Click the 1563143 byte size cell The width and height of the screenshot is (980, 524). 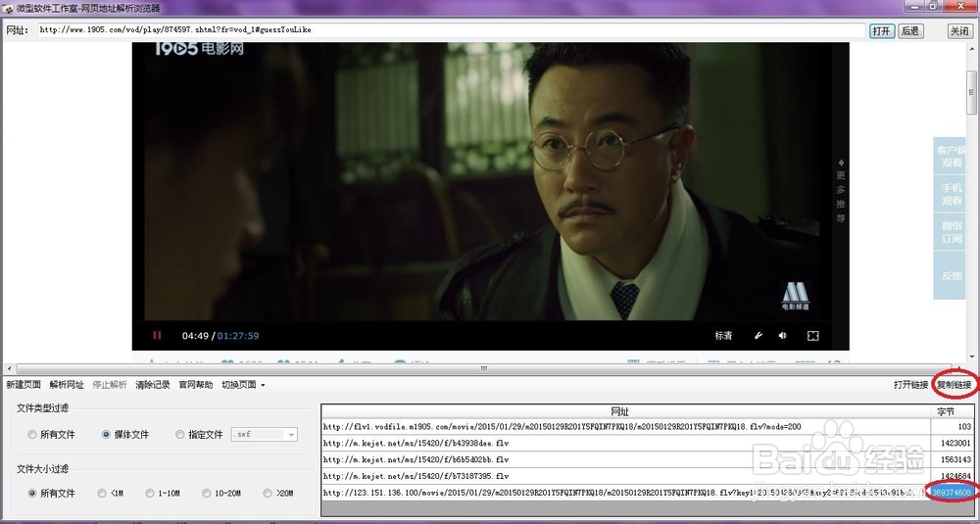click(952, 459)
